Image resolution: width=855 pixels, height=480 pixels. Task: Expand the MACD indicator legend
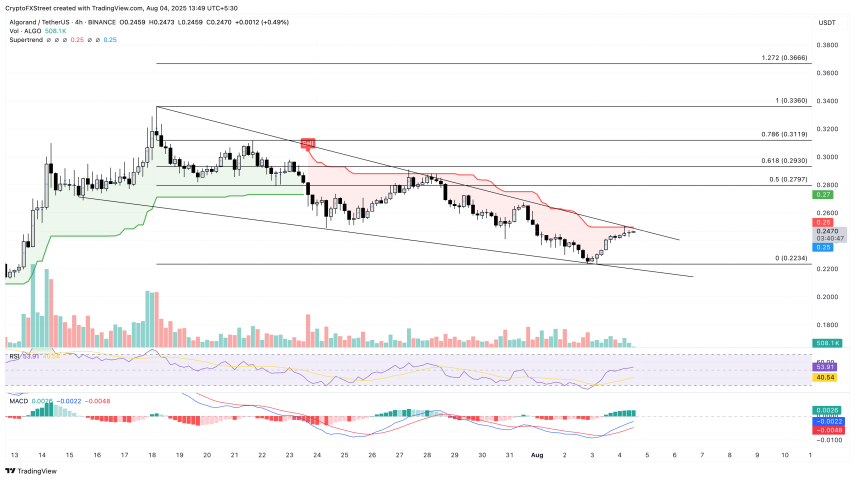16,401
